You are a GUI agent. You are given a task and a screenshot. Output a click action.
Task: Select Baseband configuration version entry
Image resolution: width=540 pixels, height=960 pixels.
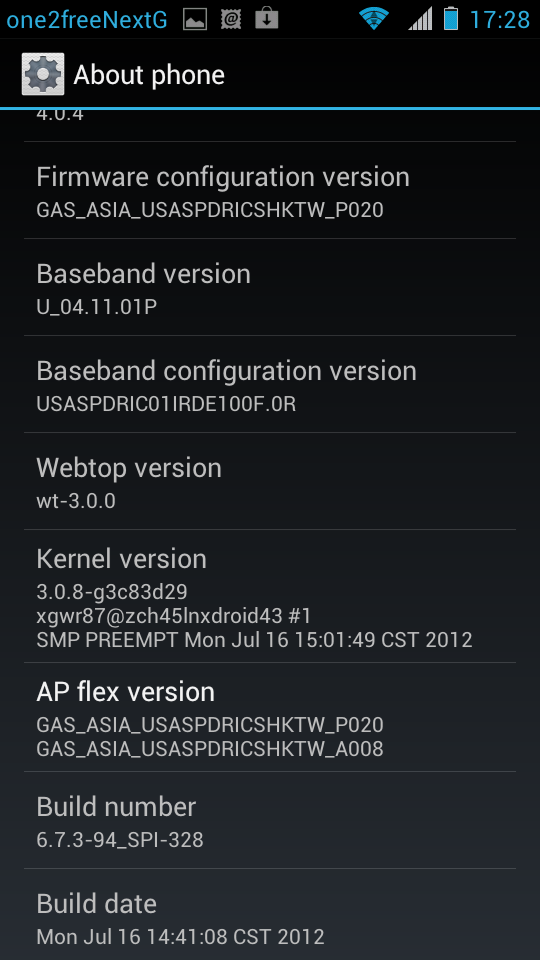coord(270,384)
